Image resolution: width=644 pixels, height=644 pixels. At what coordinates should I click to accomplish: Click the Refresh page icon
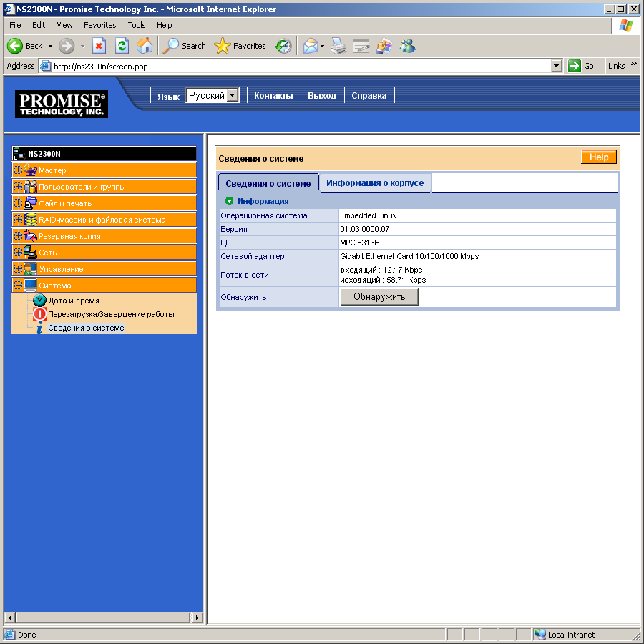click(x=122, y=46)
